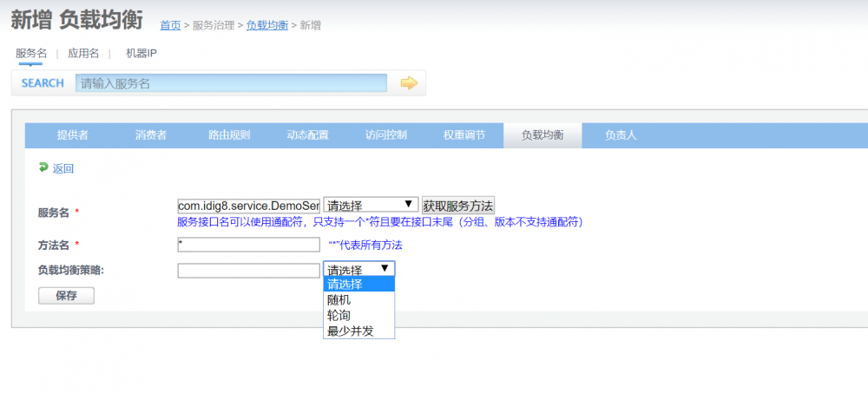Click the 返回 link
This screenshot has height=393, width=868.
pos(63,169)
